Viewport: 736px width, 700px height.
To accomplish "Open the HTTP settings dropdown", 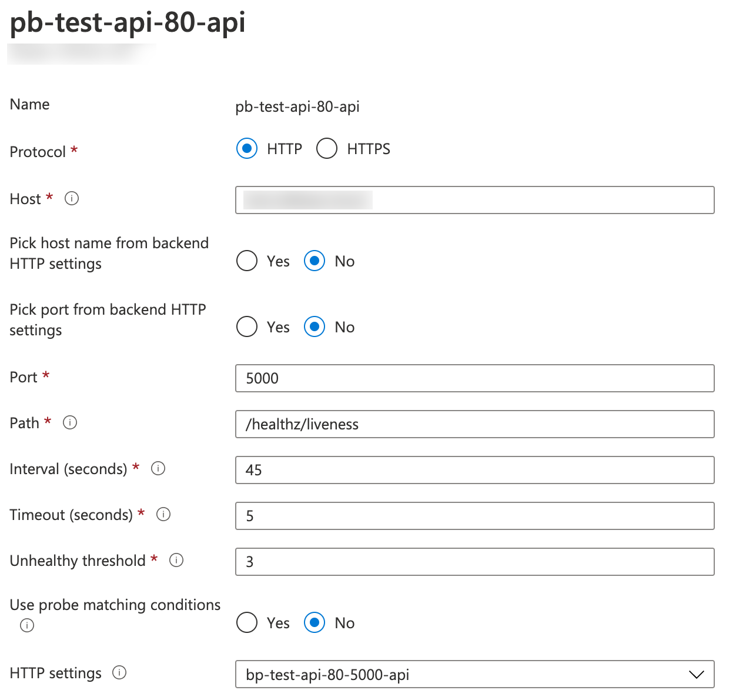I will 474,674.
